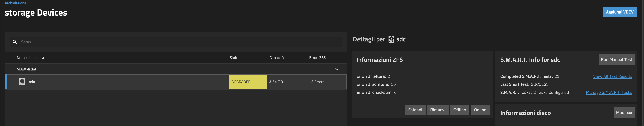Click 2 Tasks Configured text
The height and width of the screenshot is (126, 644).
tap(551, 93)
